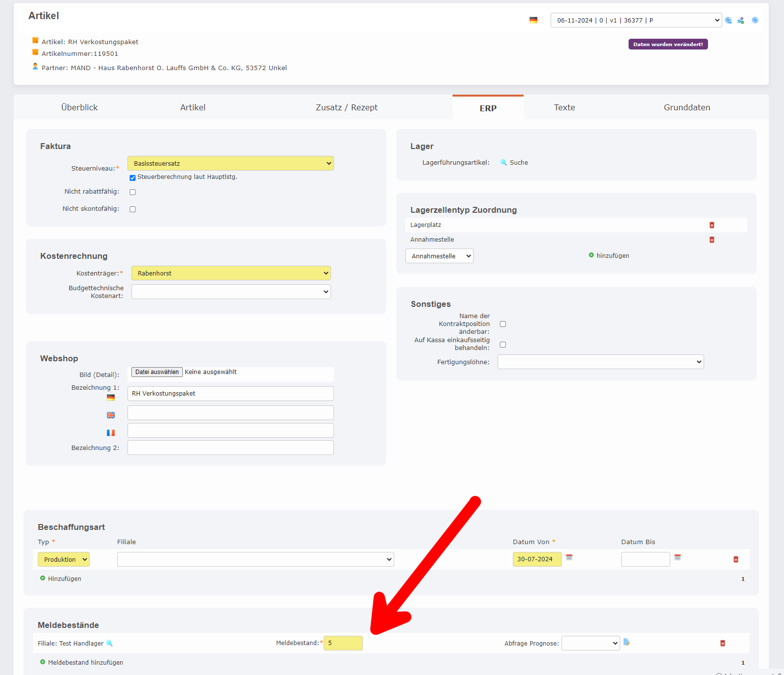Viewport: 784px width, 675px height.
Task: Click Meldebestand hinzufügen link
Action: click(85, 662)
